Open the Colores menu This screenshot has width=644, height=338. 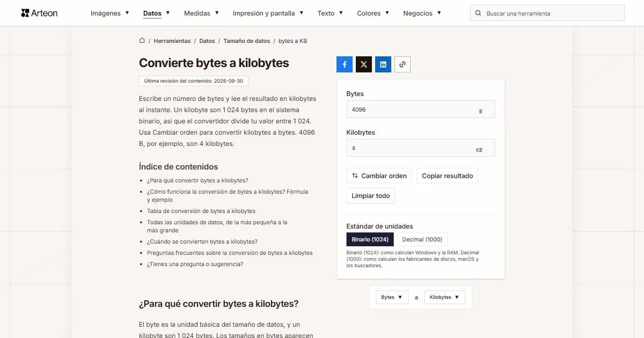pos(373,13)
